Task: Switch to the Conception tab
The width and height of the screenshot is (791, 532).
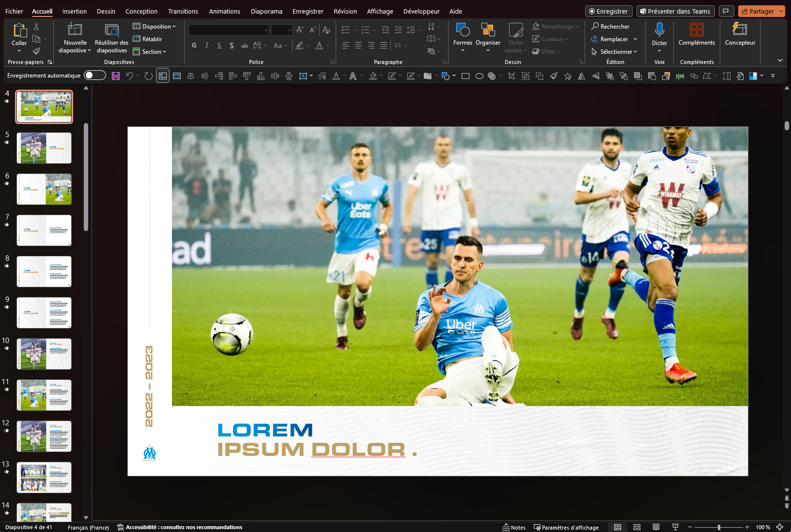Action: [141, 11]
